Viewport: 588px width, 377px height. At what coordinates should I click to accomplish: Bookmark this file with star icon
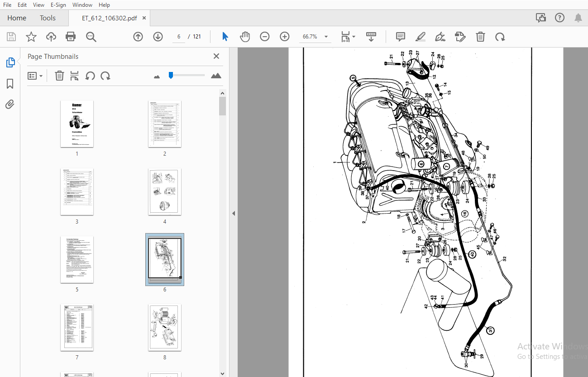tap(31, 37)
